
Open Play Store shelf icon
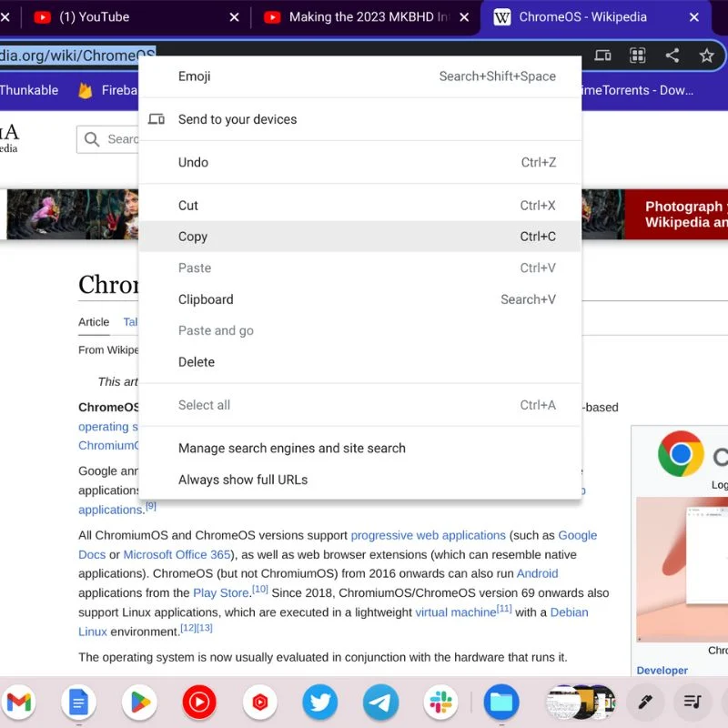(x=139, y=702)
